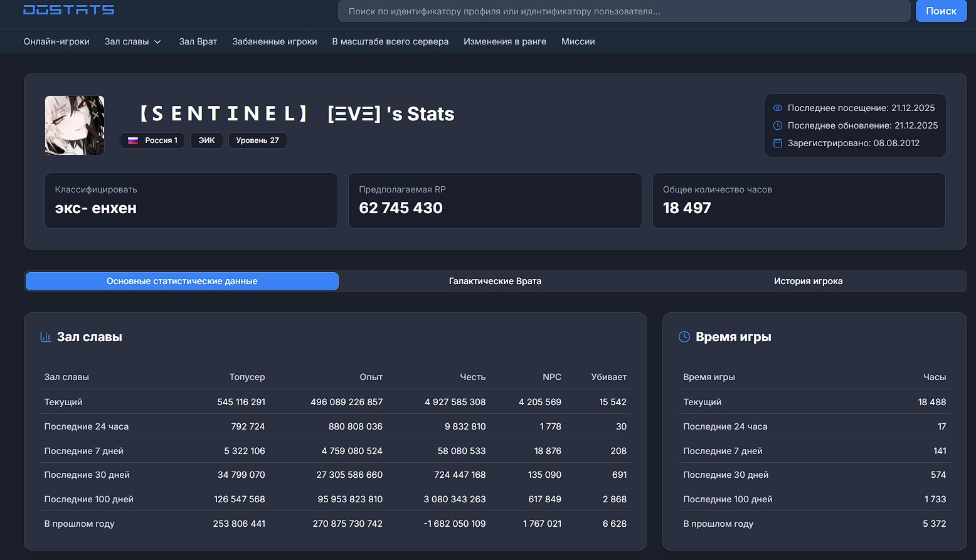This screenshot has width=976, height=560.
Task: Go to Онлайн-игроки page
Action: (x=56, y=41)
